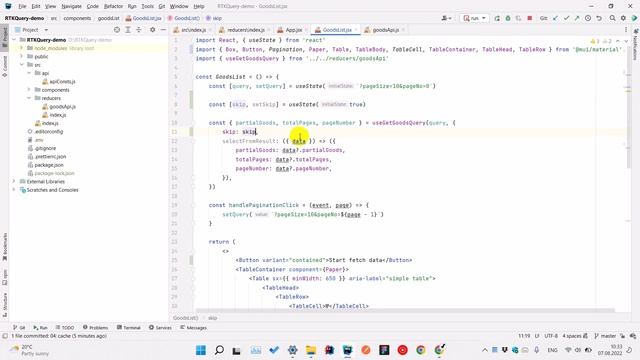The width and height of the screenshot is (640, 360).
Task: Open the Problems tool window
Action: (96, 327)
